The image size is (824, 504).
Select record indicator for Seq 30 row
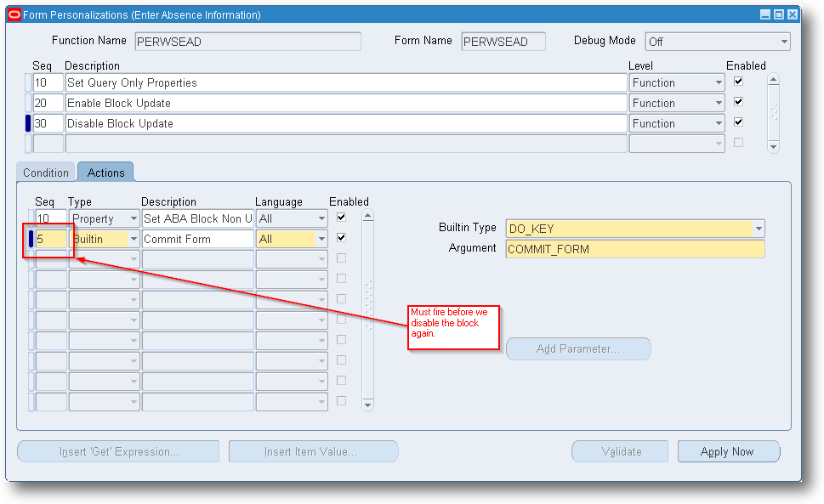(x=28, y=123)
